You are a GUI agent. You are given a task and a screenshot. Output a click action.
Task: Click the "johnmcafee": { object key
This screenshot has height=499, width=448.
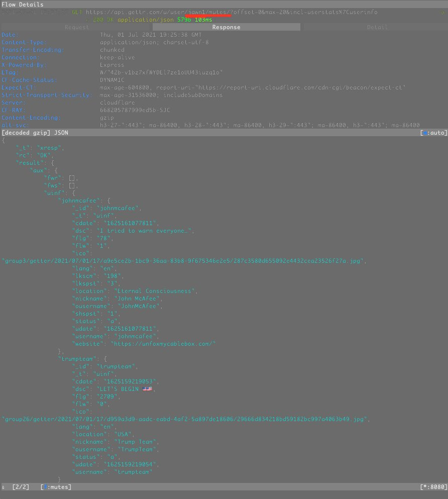tap(84, 201)
